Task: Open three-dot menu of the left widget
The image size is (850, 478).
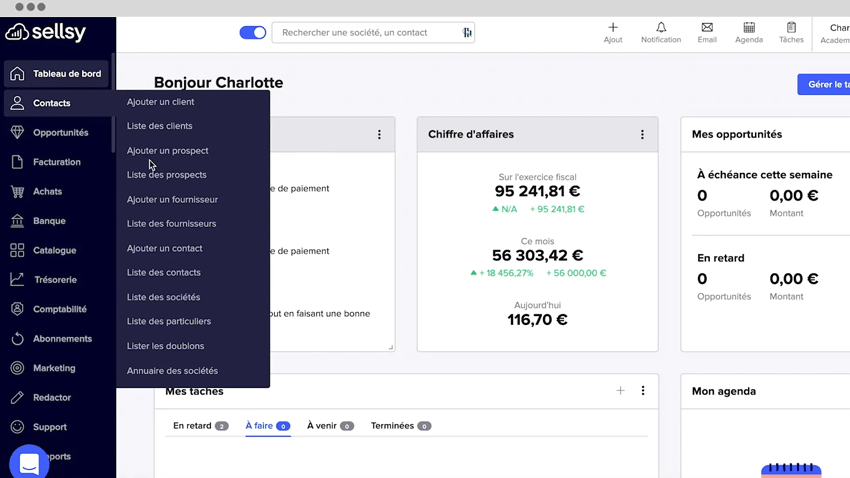Action: pos(379,135)
